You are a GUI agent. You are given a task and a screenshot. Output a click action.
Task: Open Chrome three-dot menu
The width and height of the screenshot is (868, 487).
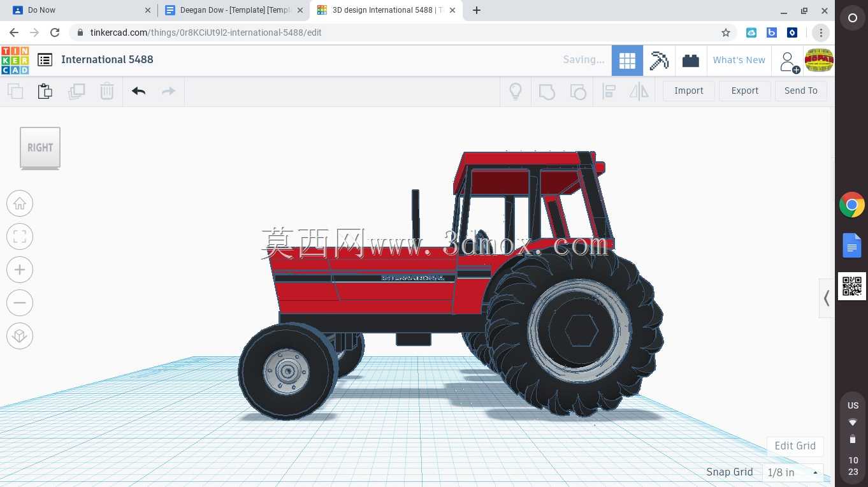(x=821, y=33)
